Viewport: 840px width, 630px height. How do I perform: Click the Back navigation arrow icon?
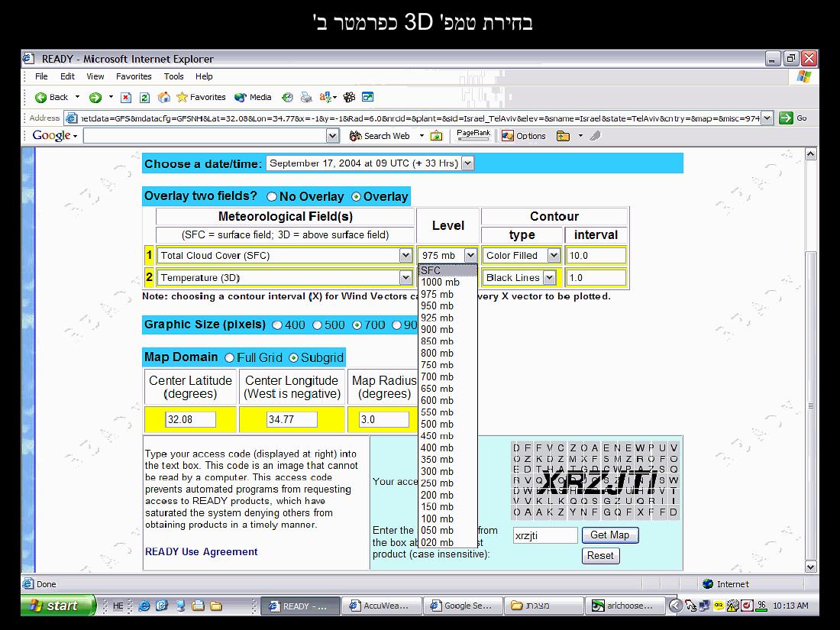pos(40,98)
